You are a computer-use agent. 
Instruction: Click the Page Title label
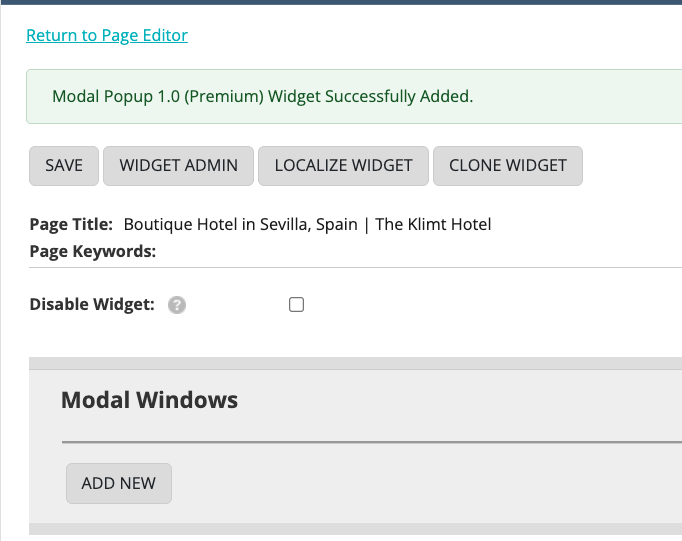[x=71, y=224]
